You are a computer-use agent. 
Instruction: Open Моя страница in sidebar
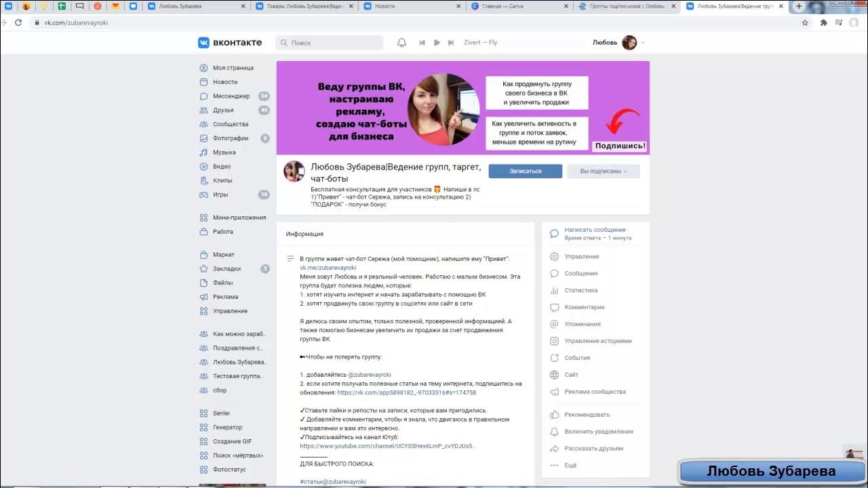pyautogui.click(x=233, y=68)
